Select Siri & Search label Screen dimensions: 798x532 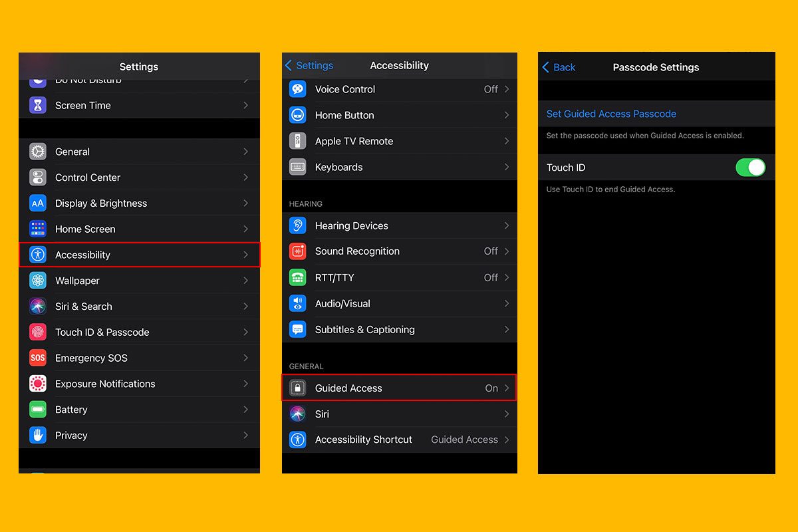(84, 307)
